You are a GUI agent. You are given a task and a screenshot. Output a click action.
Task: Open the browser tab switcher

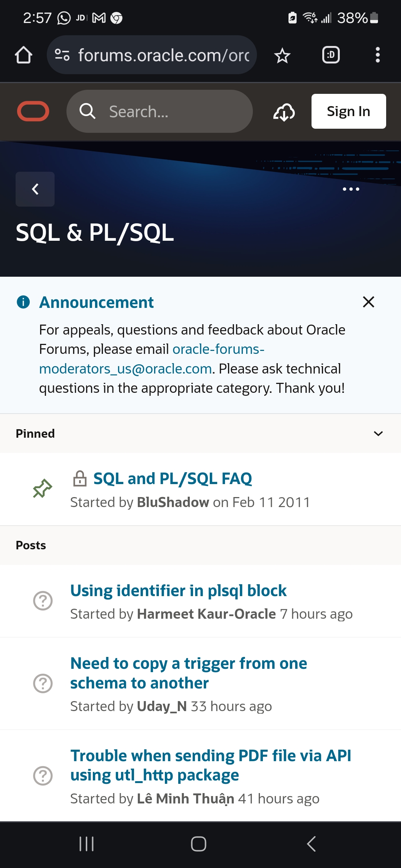tap(330, 55)
